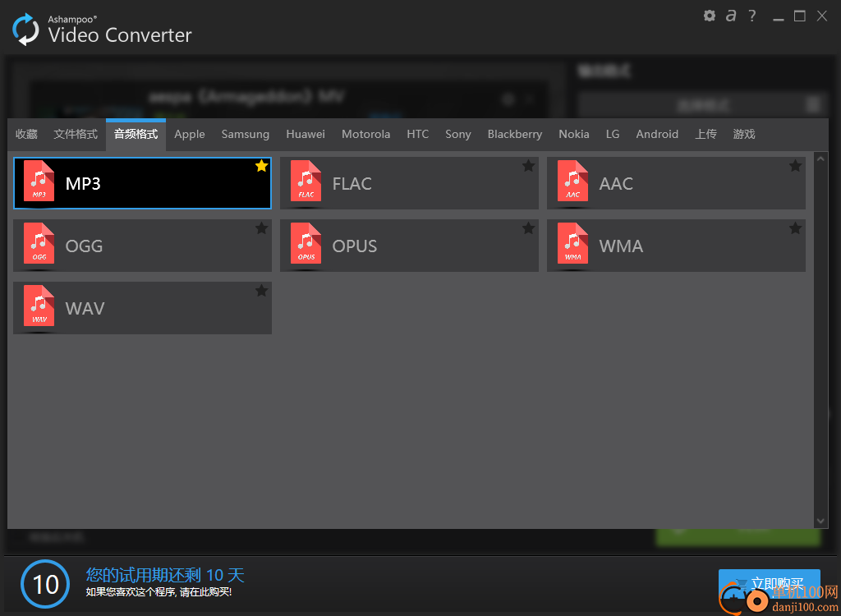The width and height of the screenshot is (841, 616).
Task: Favorite WAV using its star
Action: pos(261,290)
